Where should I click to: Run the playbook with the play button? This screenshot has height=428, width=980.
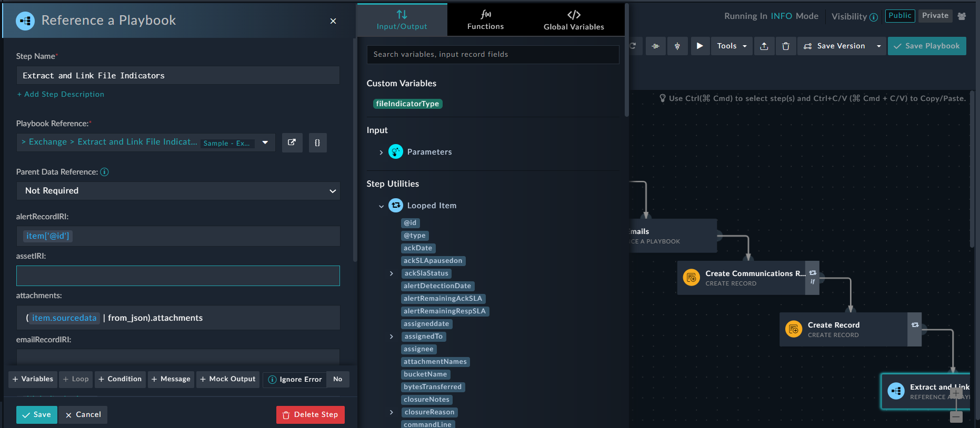pyautogui.click(x=699, y=46)
